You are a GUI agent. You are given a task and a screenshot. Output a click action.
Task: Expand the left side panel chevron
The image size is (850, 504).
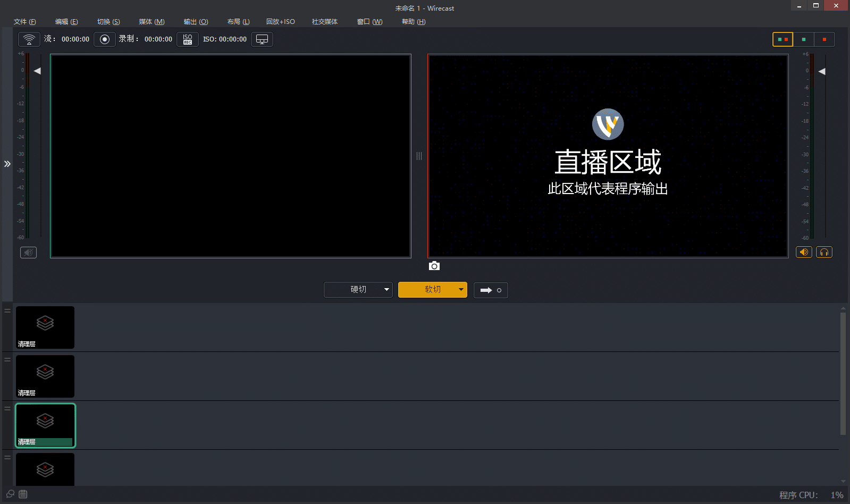7,164
